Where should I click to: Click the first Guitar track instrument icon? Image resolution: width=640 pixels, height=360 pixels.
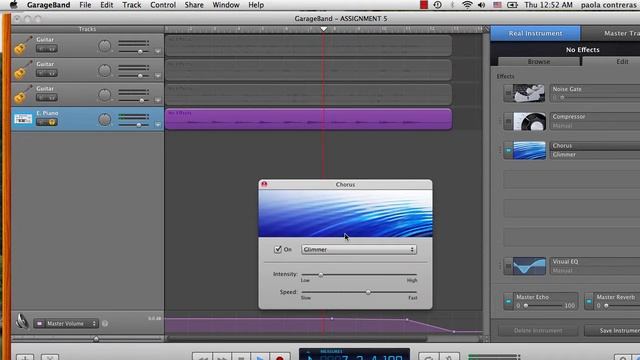tap(22, 45)
